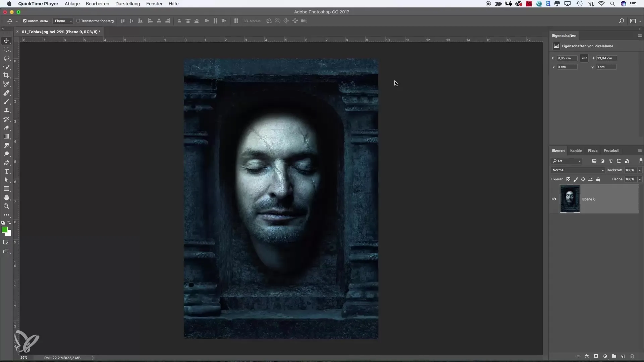Viewport: 644px width, 362px height.
Task: Select the Healing Brush tool
Action: point(6,93)
